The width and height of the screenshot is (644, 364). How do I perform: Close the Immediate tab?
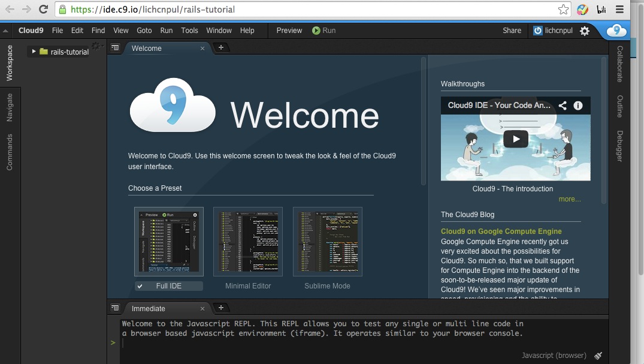tap(202, 309)
